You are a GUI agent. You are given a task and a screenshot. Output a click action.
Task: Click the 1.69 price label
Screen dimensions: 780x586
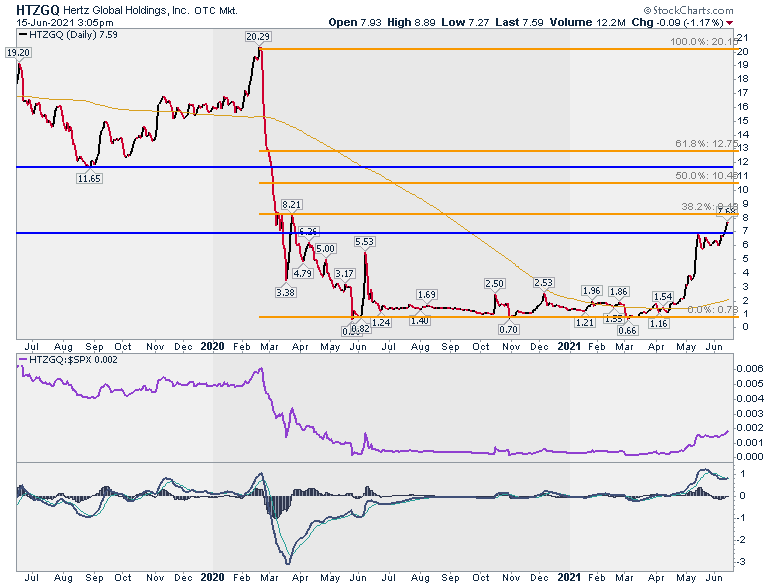427,294
